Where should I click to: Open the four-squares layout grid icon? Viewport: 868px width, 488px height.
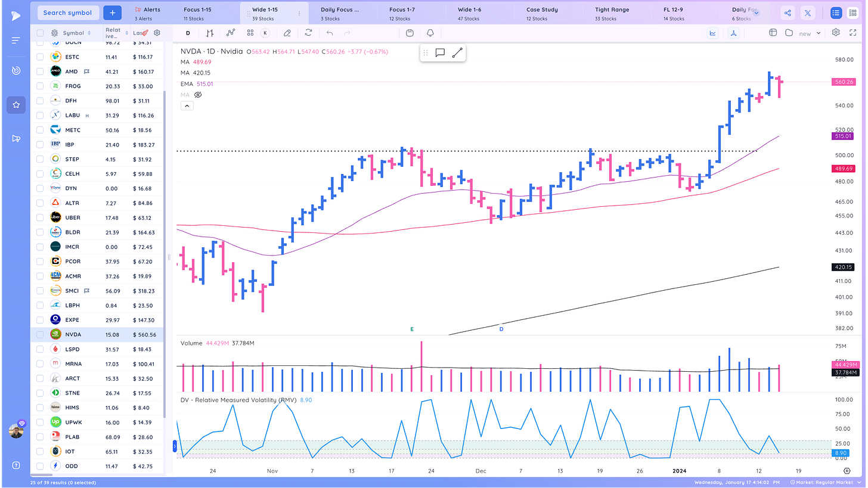point(250,33)
